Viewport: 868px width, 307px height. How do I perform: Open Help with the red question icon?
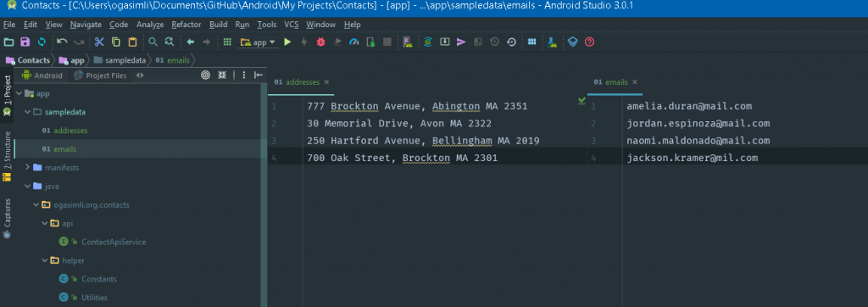pyautogui.click(x=590, y=42)
